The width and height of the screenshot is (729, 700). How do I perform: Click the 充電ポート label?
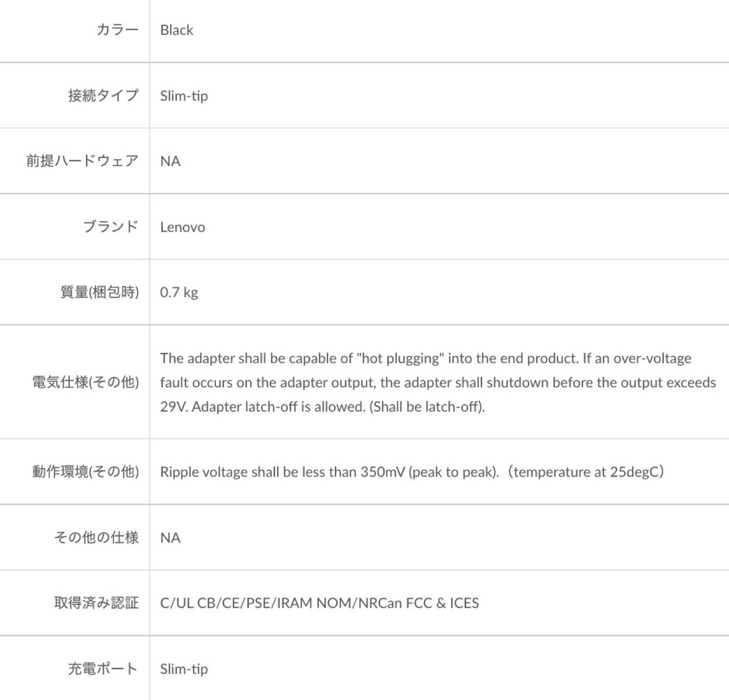[103, 668]
